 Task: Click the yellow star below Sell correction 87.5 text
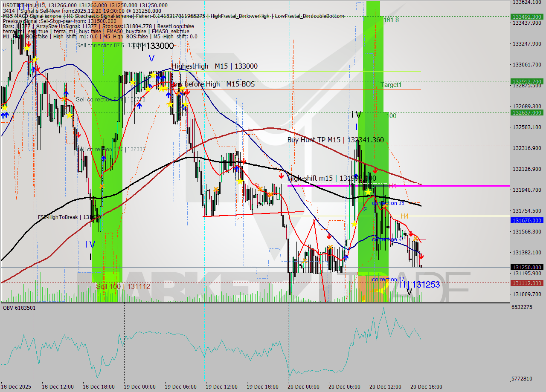[132, 82]
